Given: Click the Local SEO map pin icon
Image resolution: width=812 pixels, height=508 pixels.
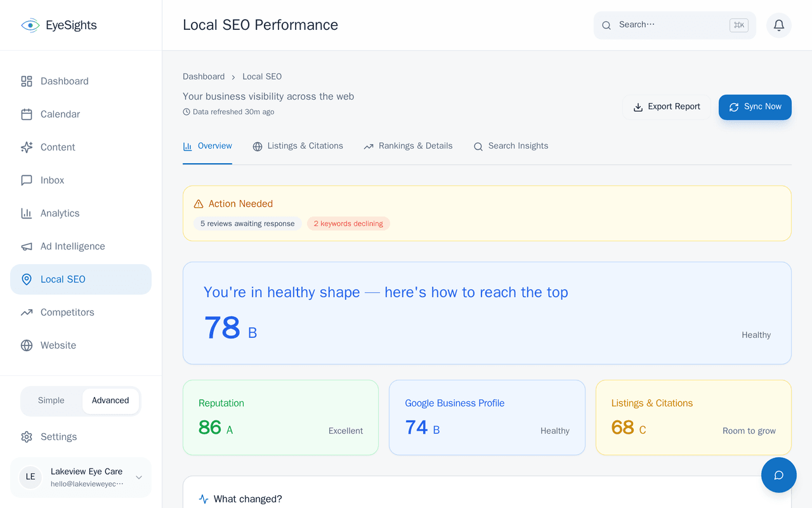Looking at the screenshot, I should point(27,279).
